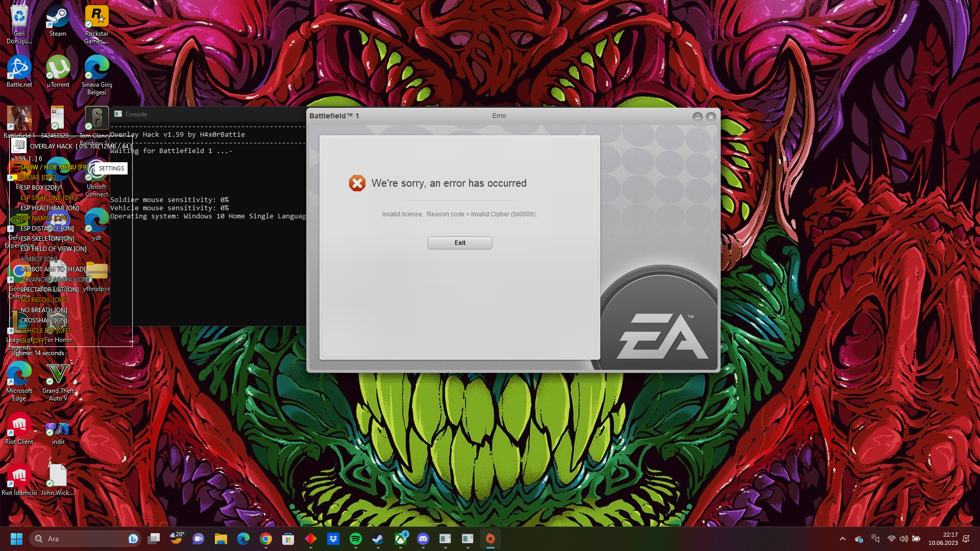Click the 'Invalid license. Reason code' message

pos(459,214)
